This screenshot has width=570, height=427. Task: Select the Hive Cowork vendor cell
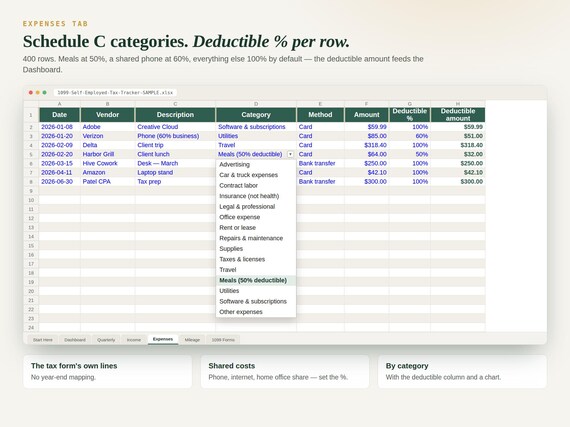point(108,163)
